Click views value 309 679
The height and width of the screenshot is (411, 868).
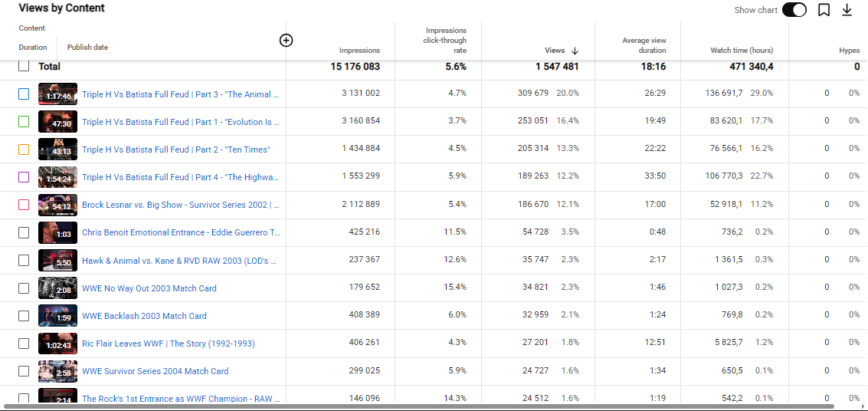533,93
